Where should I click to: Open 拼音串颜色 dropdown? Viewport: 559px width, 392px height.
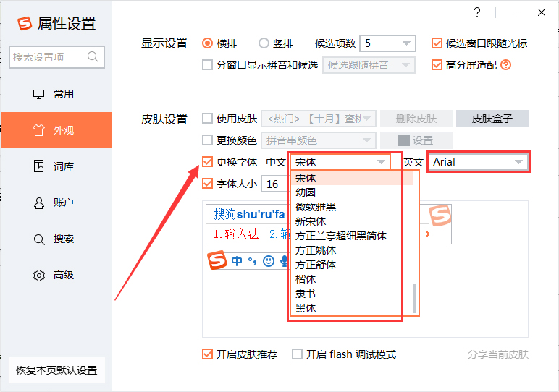point(319,140)
